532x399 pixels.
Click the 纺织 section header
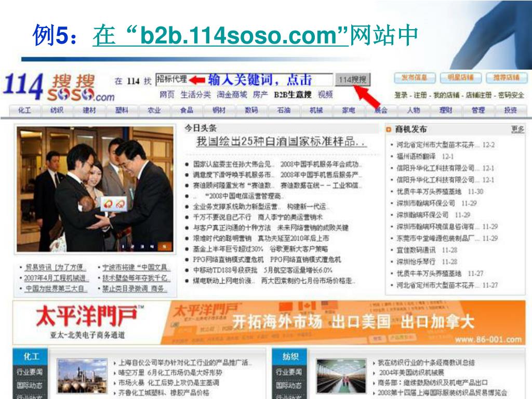(x=290, y=356)
